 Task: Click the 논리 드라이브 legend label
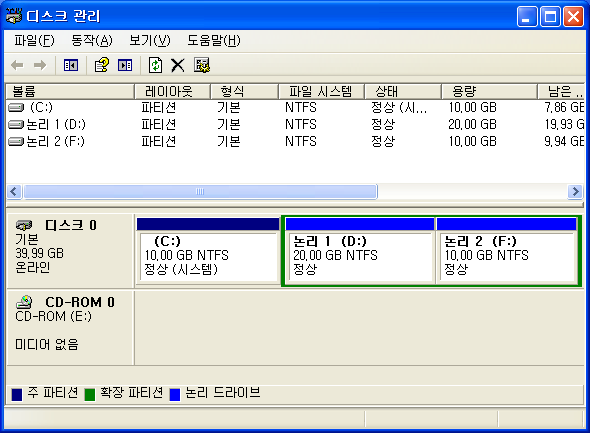point(223,393)
